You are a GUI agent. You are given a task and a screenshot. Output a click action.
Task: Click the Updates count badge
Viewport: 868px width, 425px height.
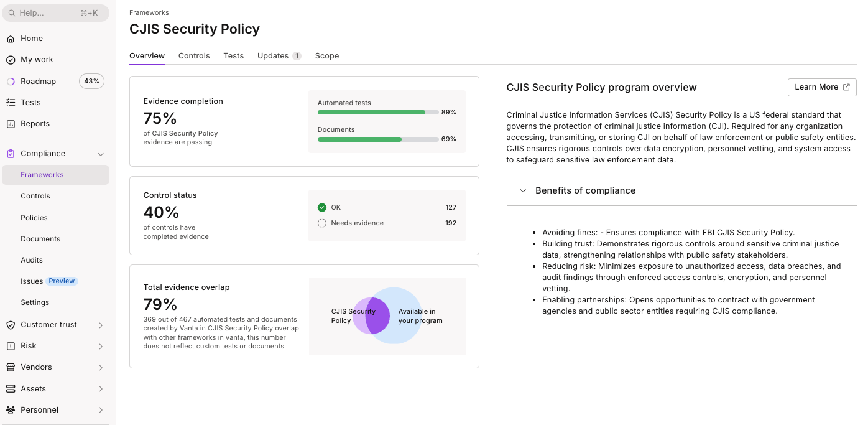[x=297, y=56]
